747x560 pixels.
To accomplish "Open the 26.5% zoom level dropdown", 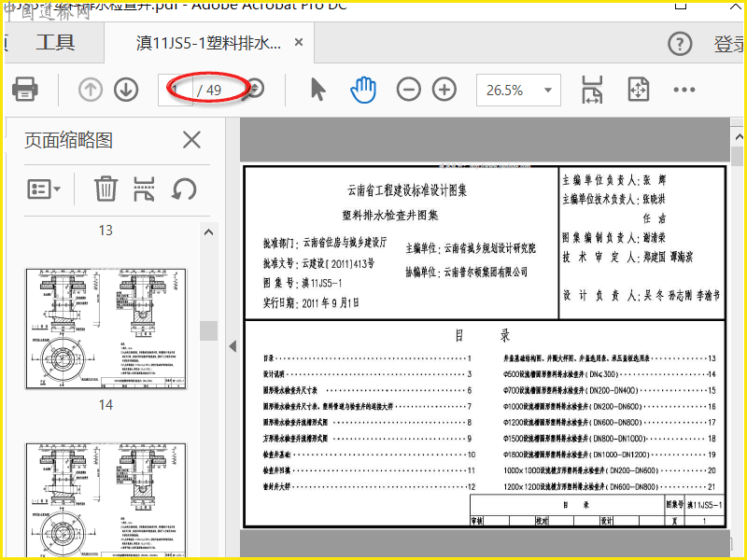I will pos(518,90).
